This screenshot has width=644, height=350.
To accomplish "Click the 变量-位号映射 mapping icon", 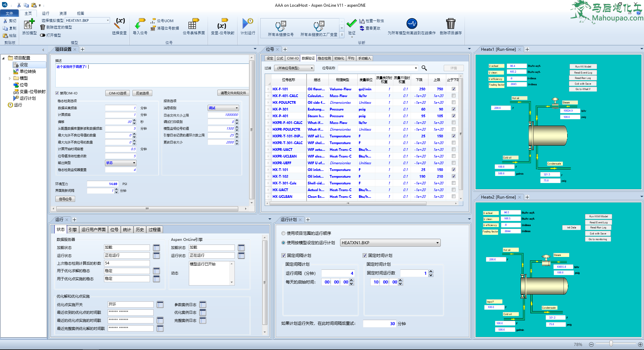I will coord(222,24).
